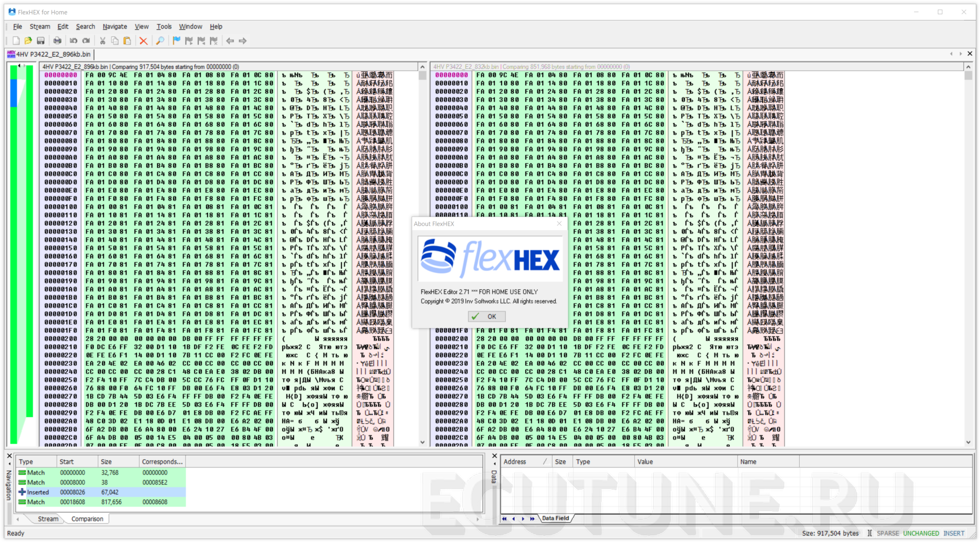
Task: Click the Address column header in Data panel
Action: point(525,462)
